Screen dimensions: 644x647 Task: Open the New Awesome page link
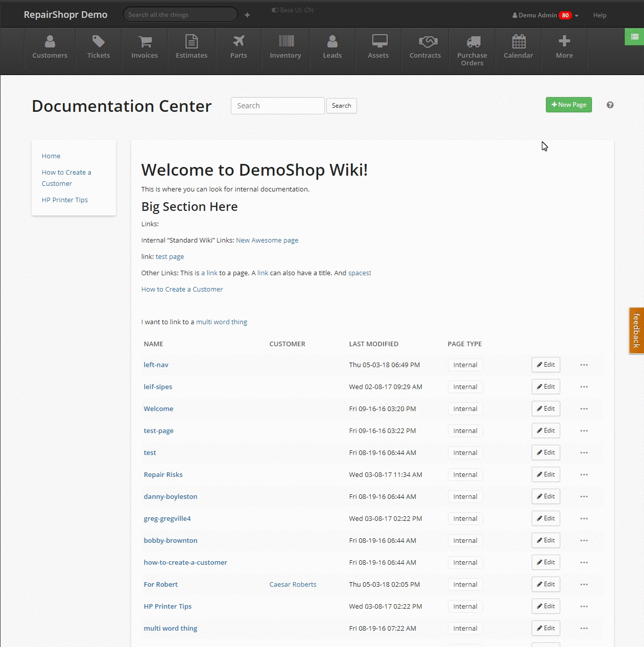tap(267, 240)
